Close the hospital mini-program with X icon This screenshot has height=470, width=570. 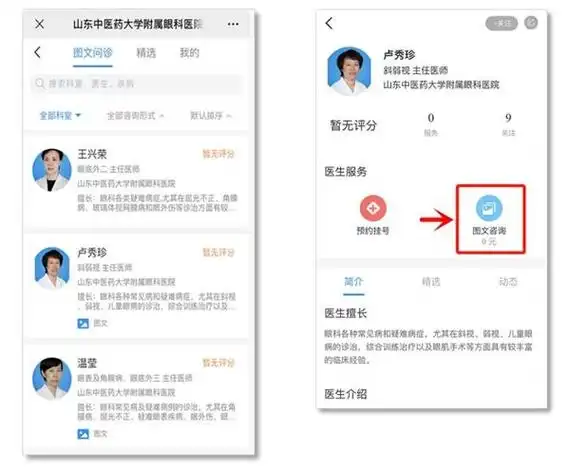point(39,24)
